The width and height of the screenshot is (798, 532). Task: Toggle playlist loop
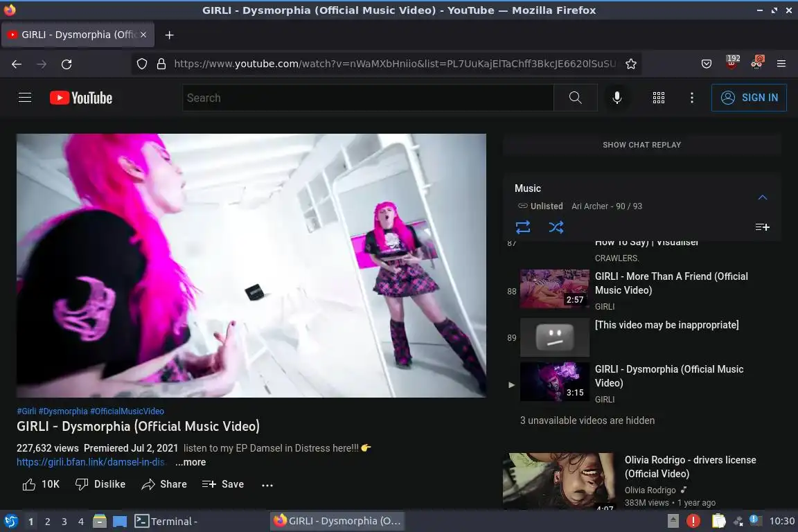coord(523,227)
